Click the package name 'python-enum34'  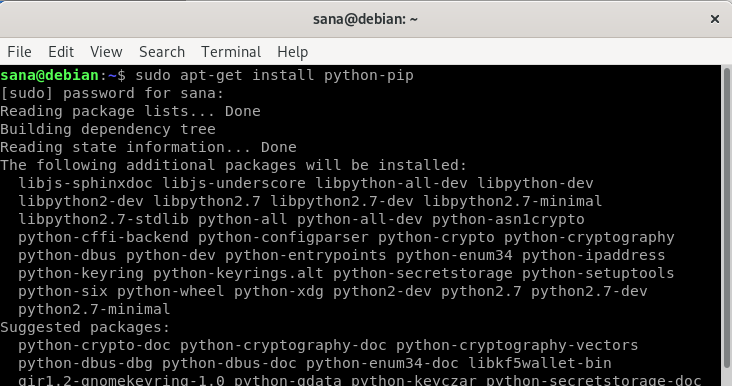tap(454, 255)
